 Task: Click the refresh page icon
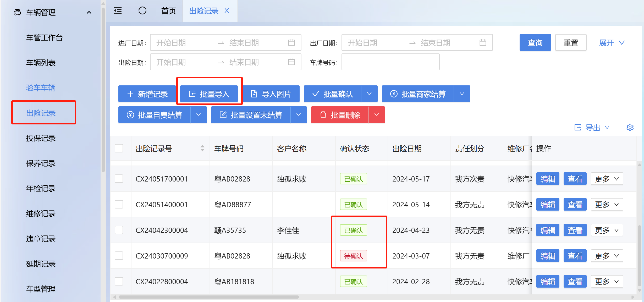click(142, 11)
